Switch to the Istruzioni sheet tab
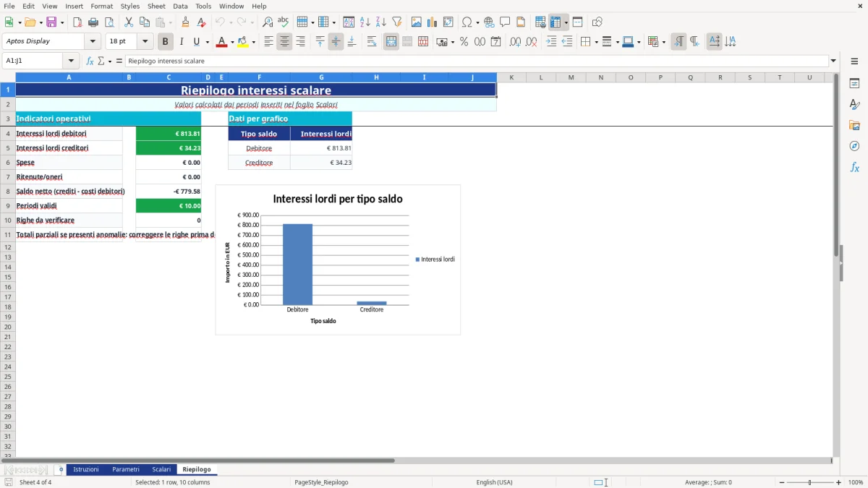This screenshot has width=868, height=488. click(86, 470)
